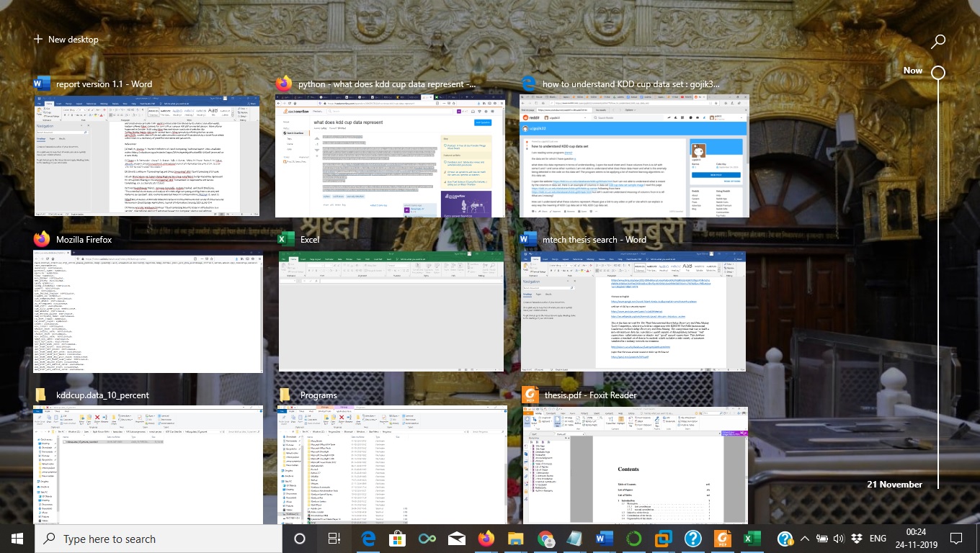The image size is (980, 553).
Task: Open the Dropbox tray icon
Action: coord(856,539)
